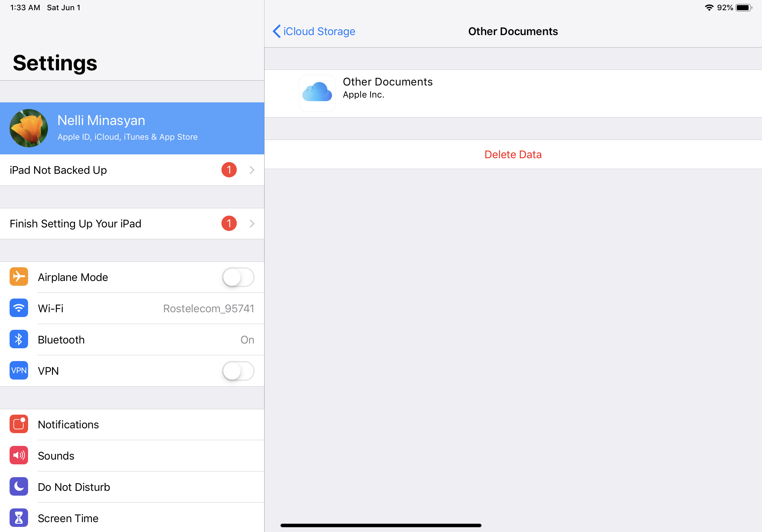Go back via iCloud Storage chevron

[276, 31]
